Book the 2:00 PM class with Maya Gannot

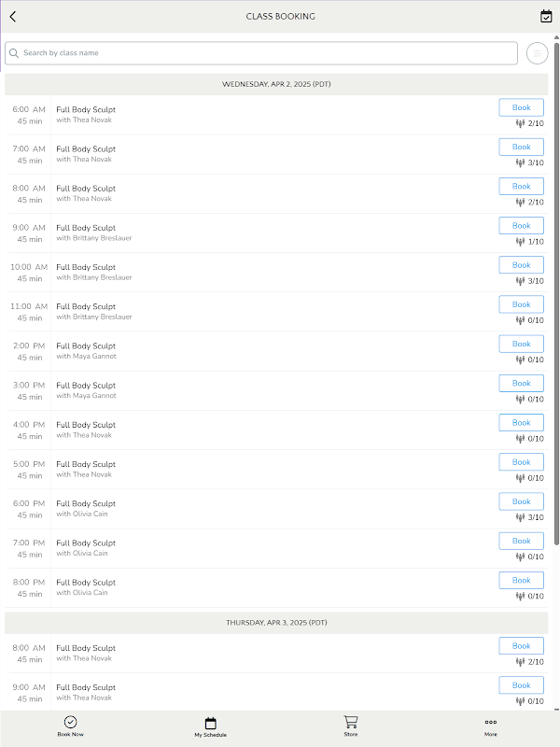pyautogui.click(x=521, y=344)
